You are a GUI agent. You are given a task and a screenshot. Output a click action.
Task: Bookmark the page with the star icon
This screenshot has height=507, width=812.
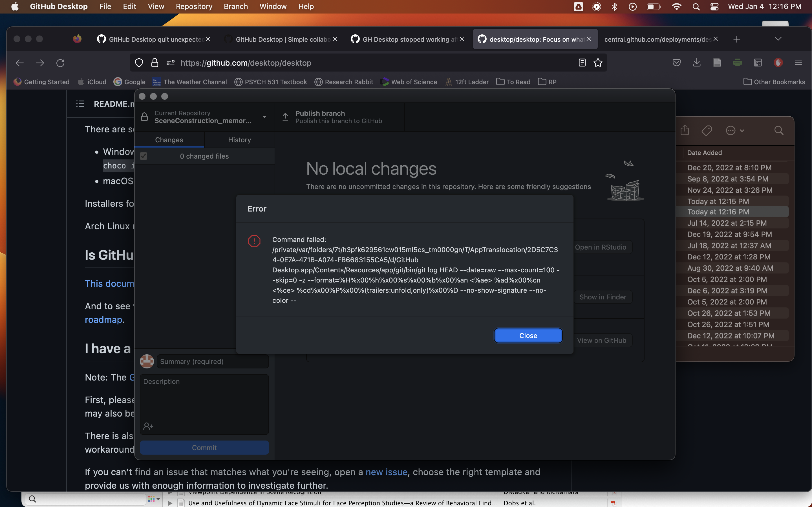[x=598, y=63]
